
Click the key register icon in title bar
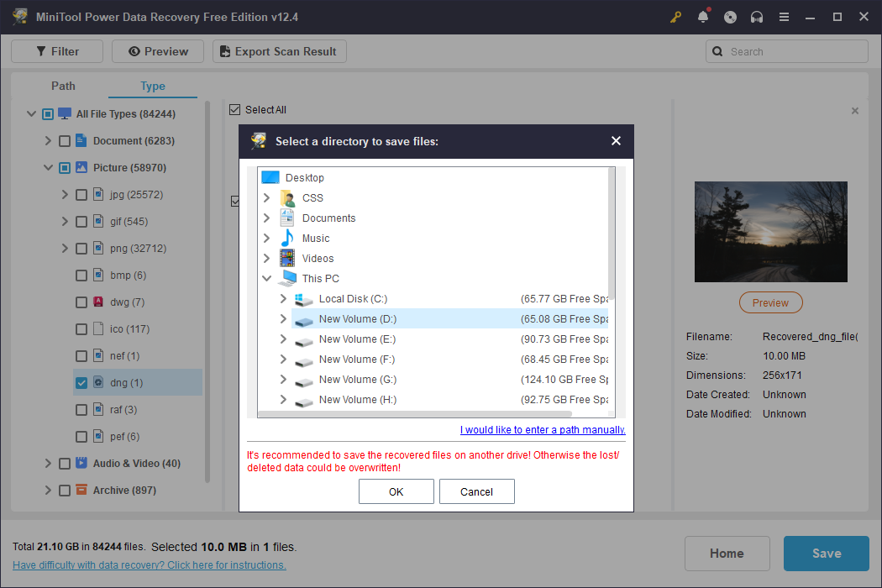pos(675,17)
